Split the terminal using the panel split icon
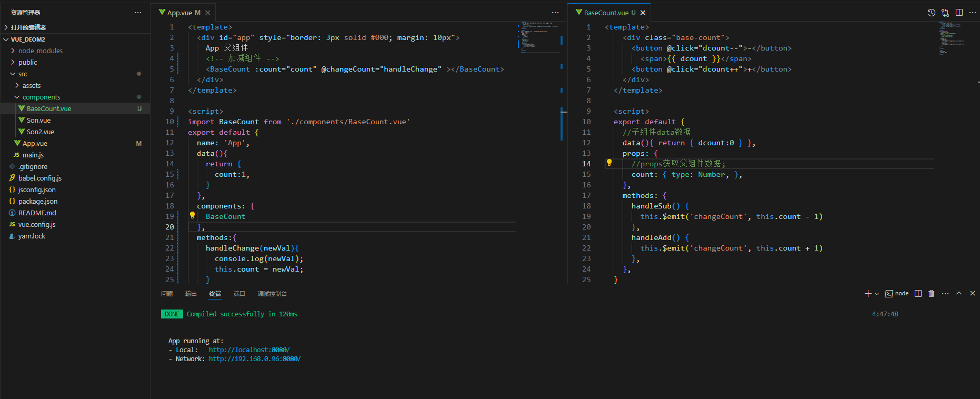 [x=918, y=294]
